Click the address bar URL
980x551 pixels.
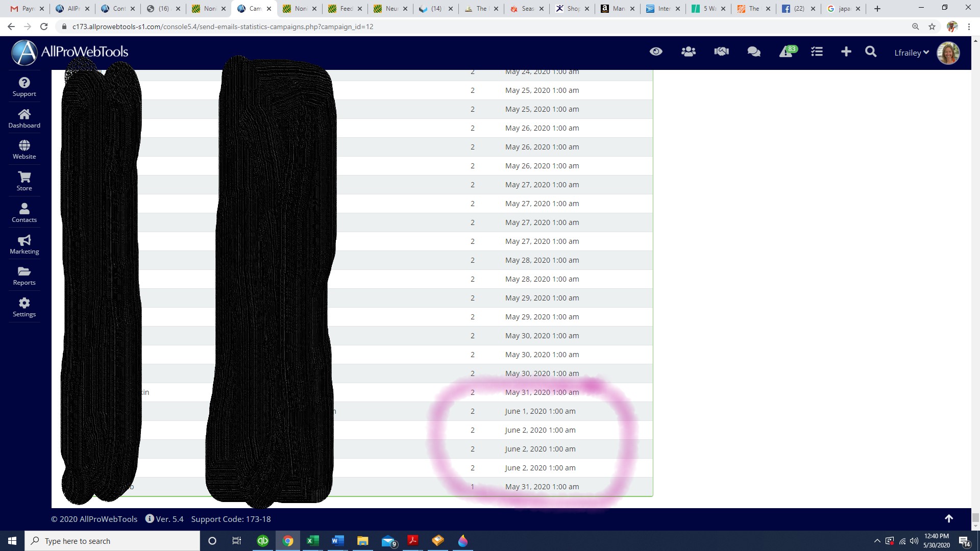pyautogui.click(x=223, y=27)
